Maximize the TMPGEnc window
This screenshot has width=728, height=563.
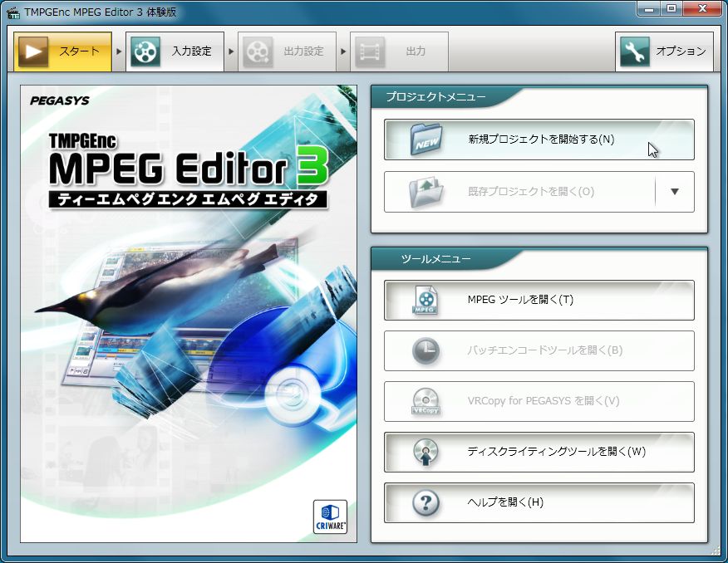tap(671, 9)
